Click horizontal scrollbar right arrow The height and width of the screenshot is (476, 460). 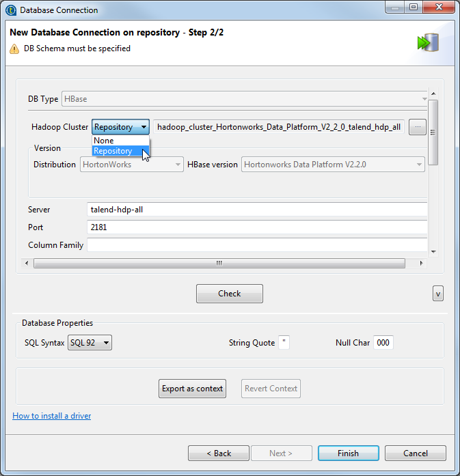pos(421,263)
